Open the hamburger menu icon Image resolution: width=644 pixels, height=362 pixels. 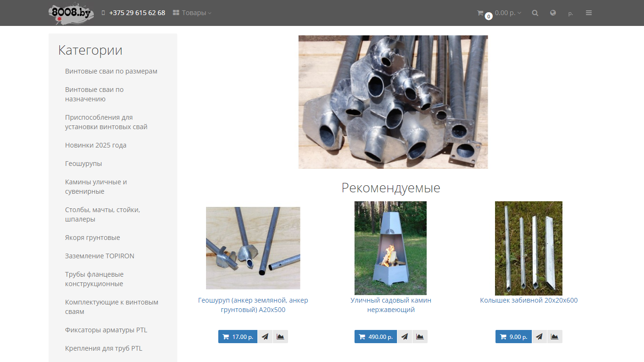pyautogui.click(x=589, y=13)
